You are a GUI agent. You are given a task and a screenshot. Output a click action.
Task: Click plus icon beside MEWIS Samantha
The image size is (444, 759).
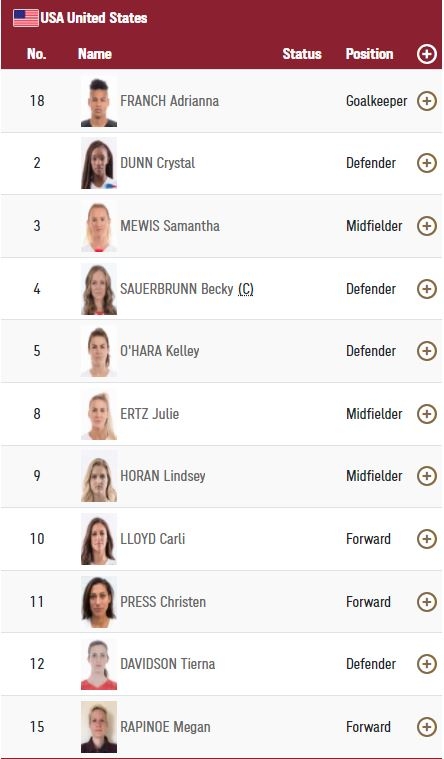point(427,226)
